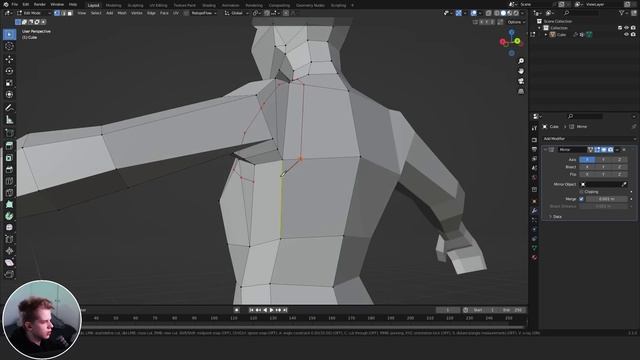The width and height of the screenshot is (640, 360).
Task: Open the Global transform orientation dropdown
Action: click(x=237, y=13)
